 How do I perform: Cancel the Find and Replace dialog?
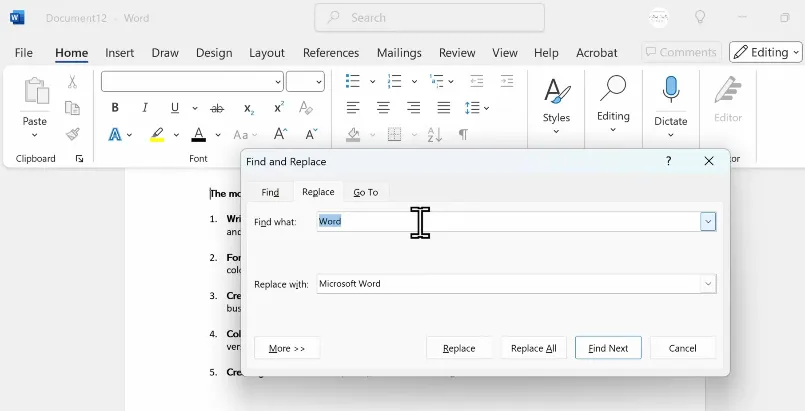(682, 348)
